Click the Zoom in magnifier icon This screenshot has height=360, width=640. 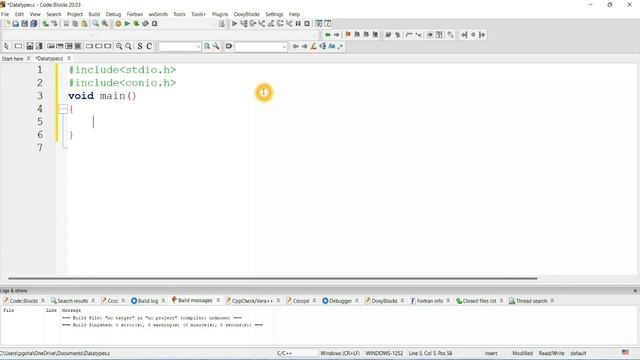119,46
